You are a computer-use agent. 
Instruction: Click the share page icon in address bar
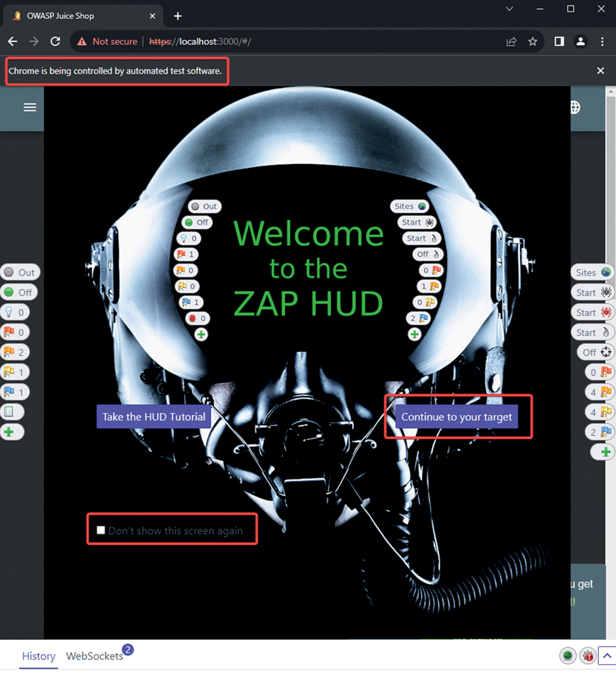(x=512, y=42)
